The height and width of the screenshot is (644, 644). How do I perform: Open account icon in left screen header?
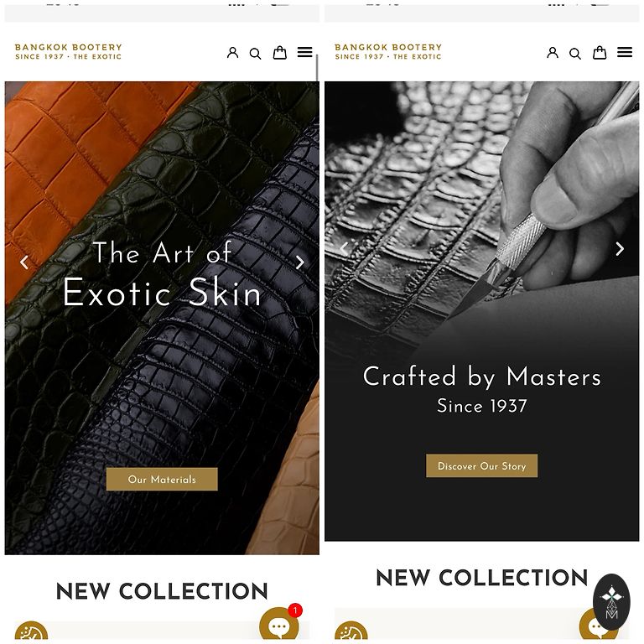coord(233,53)
